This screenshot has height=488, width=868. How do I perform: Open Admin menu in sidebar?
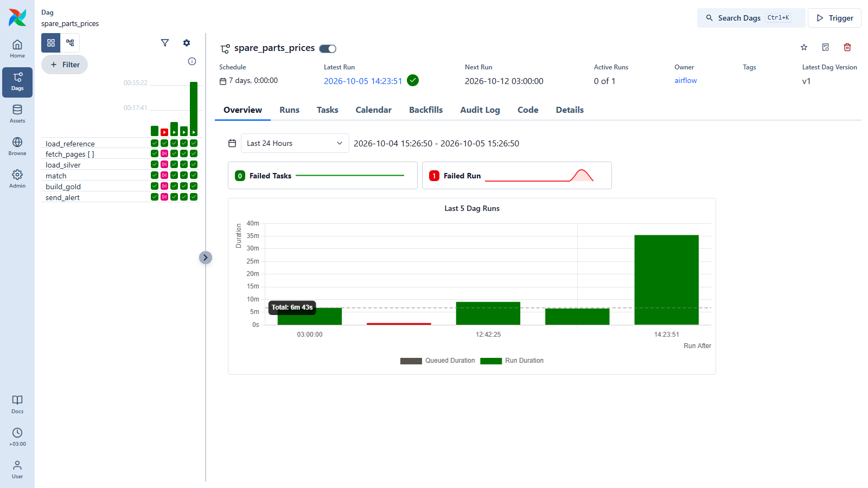click(x=17, y=179)
